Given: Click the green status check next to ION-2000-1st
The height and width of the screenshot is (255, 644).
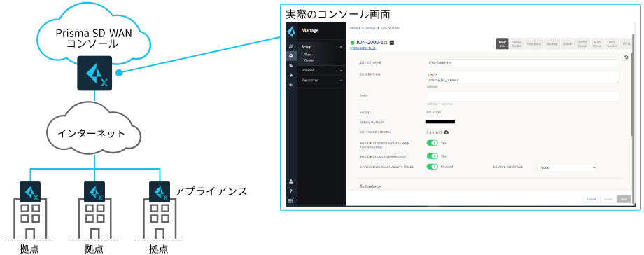Looking at the screenshot, I should 352,42.
